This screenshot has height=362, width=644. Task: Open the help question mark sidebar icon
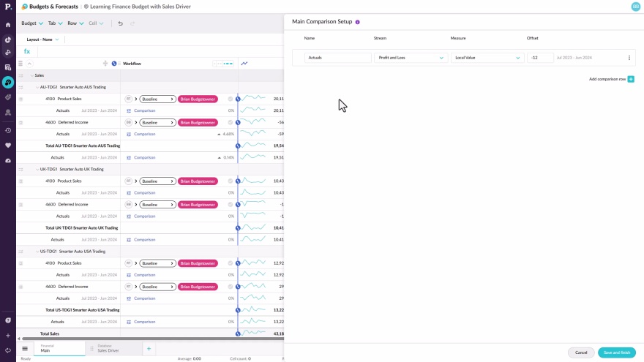click(8, 320)
